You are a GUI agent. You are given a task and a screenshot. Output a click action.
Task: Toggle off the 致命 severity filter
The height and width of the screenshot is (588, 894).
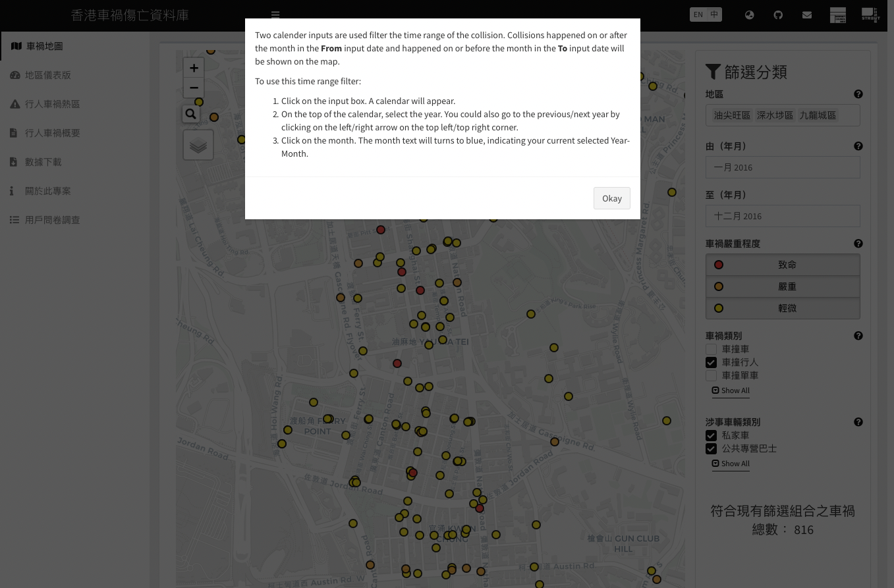783,265
